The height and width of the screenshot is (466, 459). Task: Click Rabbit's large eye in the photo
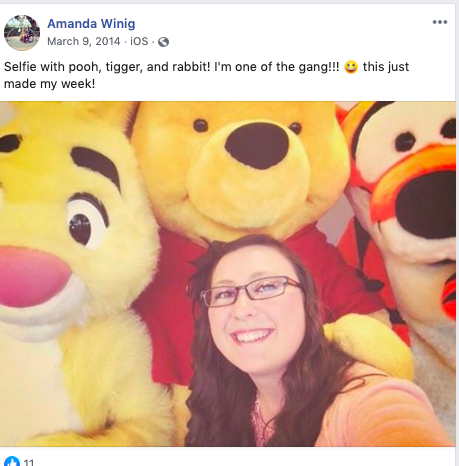tap(87, 221)
